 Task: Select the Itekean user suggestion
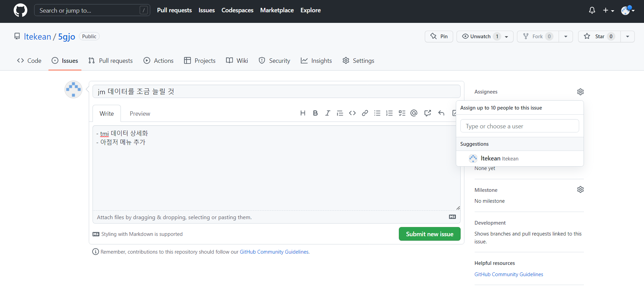[x=520, y=158]
